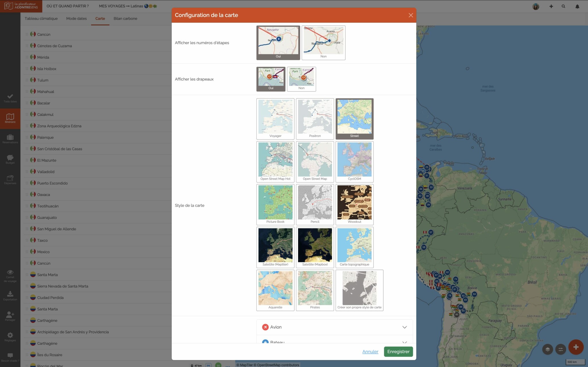Screen dimensions: 588x367
Task: Choose the Positron map style
Action: [315, 119]
